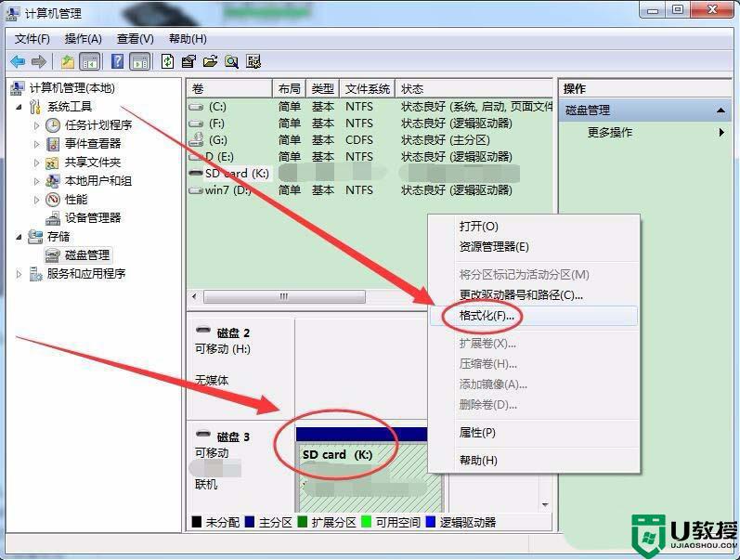Choose 打开(O) in context menu

coord(533,227)
